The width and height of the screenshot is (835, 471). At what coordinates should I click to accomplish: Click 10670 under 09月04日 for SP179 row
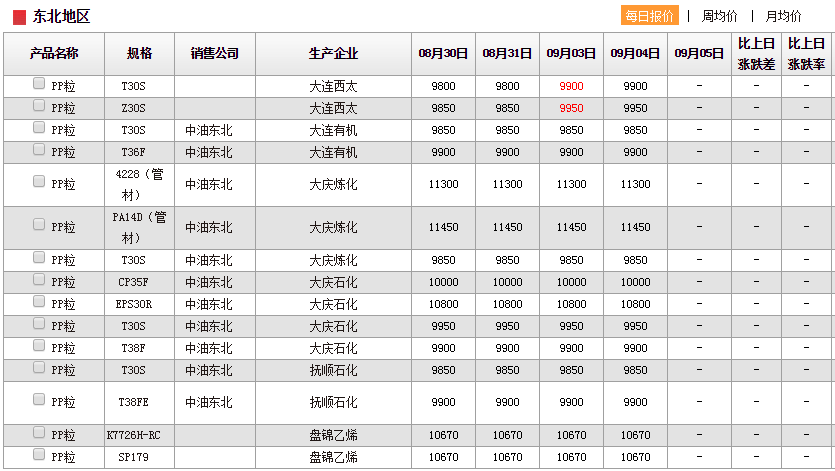(x=635, y=457)
